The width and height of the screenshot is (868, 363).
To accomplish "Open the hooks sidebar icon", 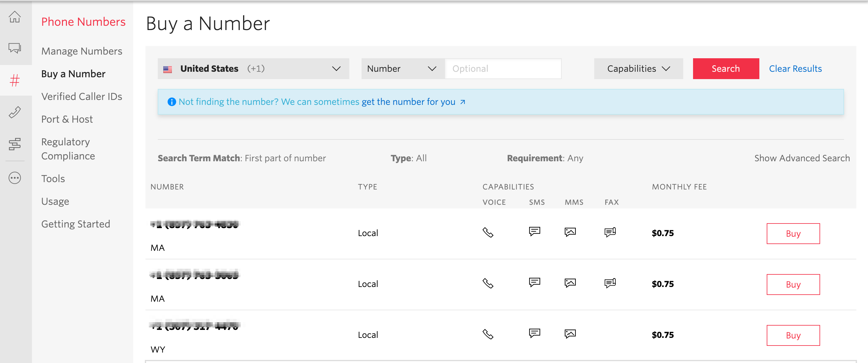I will pos(14,112).
